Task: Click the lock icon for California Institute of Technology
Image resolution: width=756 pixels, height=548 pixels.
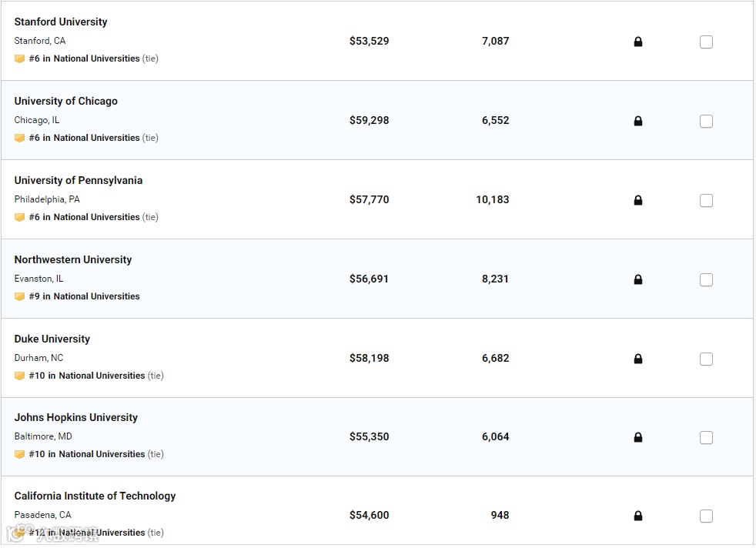Action: [637, 516]
